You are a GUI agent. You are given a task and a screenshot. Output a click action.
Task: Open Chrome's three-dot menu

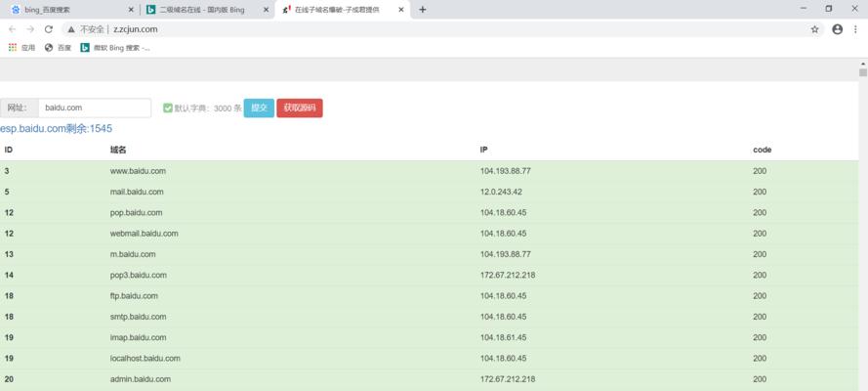tap(855, 29)
